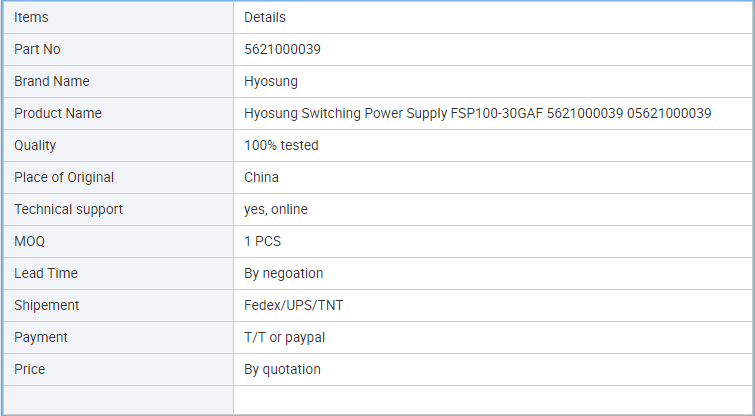Click the 'Details' header cell
The image size is (755, 416).
click(265, 17)
